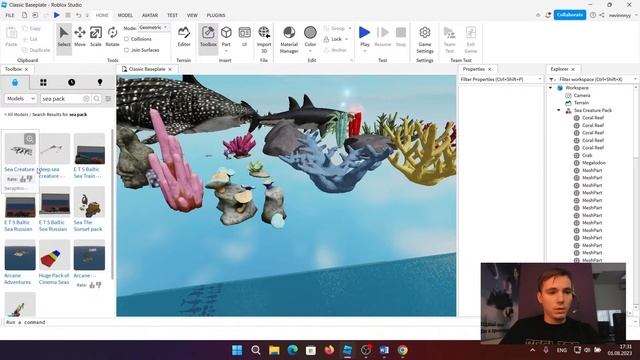
Task: Open the Lock dropdown
Action: (347, 39)
